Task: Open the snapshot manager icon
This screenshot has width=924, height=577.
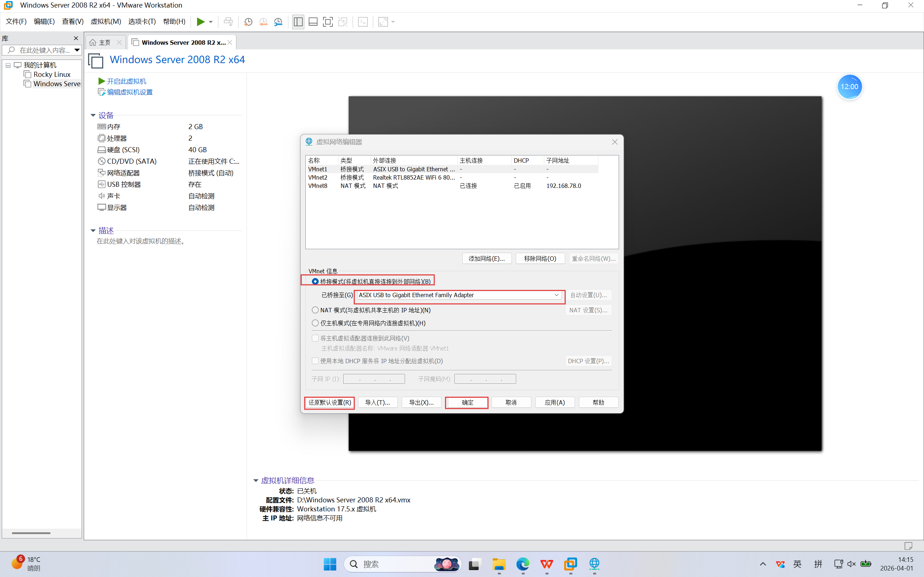Action: click(x=278, y=22)
